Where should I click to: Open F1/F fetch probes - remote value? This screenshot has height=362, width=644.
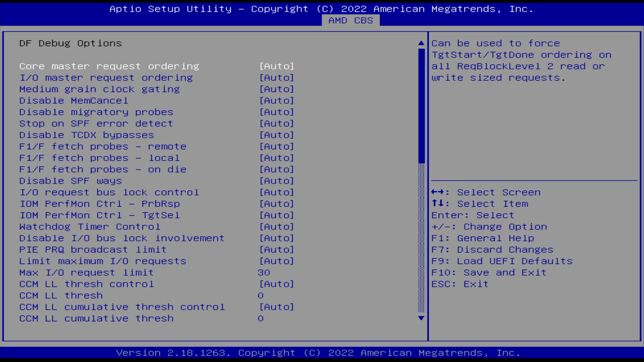tap(277, 147)
